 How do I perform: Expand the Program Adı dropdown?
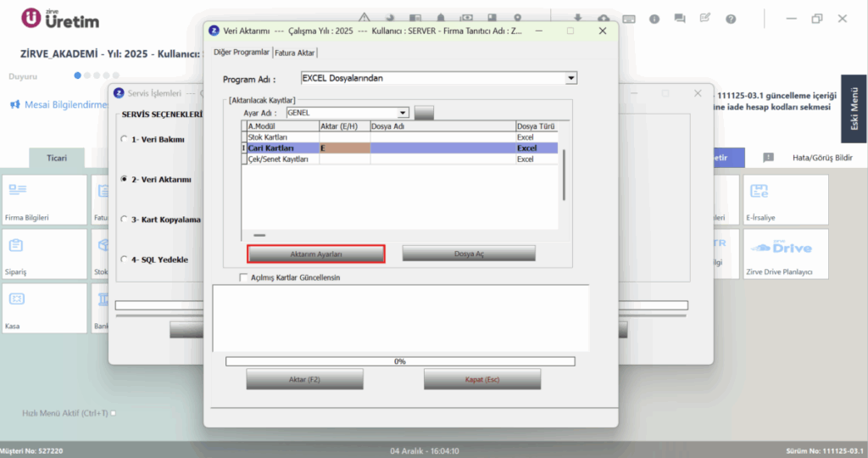pyautogui.click(x=570, y=79)
